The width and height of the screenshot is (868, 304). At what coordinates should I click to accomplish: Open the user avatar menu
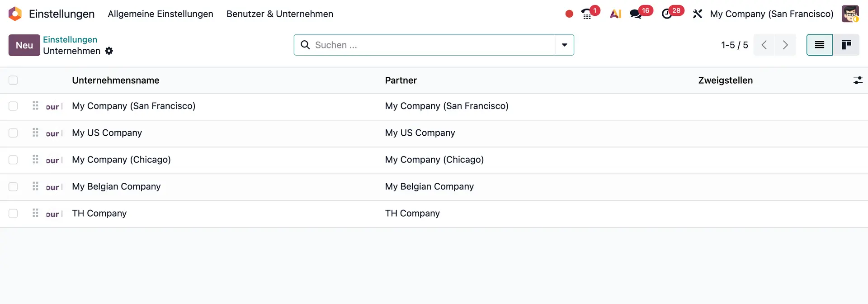850,14
